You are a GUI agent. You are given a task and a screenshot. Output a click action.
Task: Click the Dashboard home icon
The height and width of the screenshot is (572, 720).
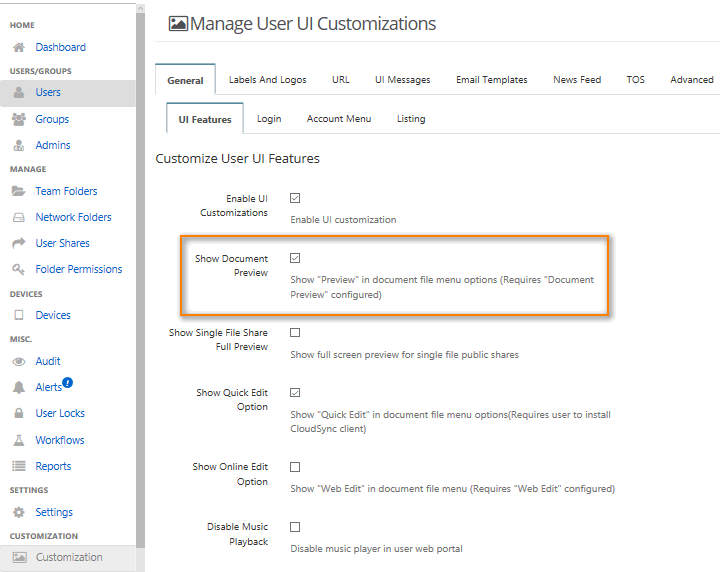pos(18,47)
